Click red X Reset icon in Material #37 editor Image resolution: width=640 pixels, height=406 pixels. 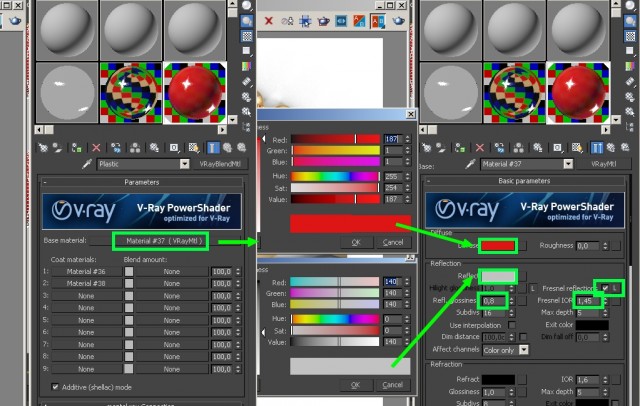click(480, 148)
